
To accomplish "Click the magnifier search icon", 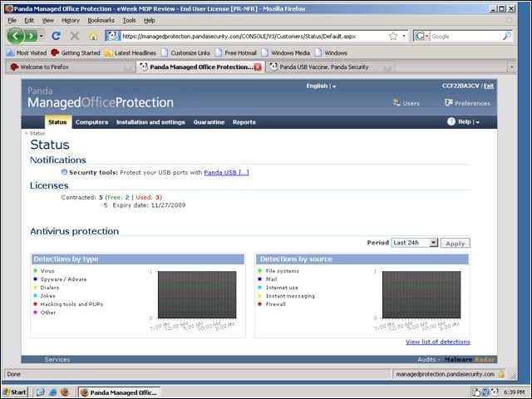I will pos(506,36).
